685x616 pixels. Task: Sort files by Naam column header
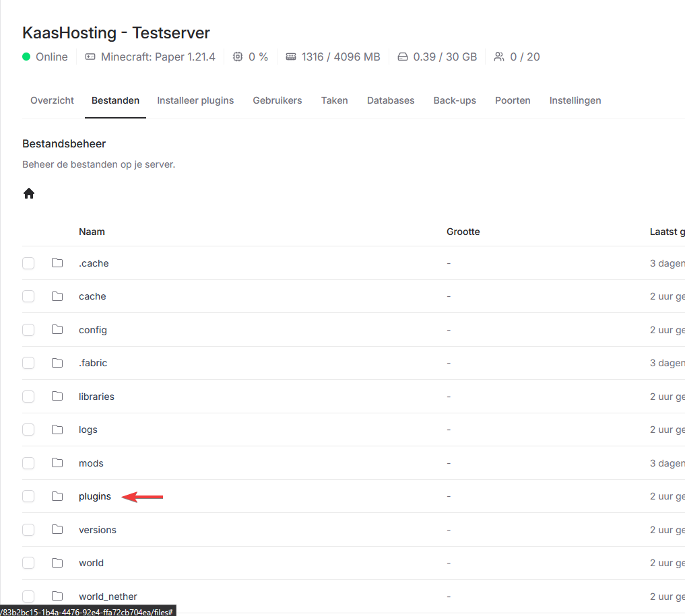tap(92, 232)
